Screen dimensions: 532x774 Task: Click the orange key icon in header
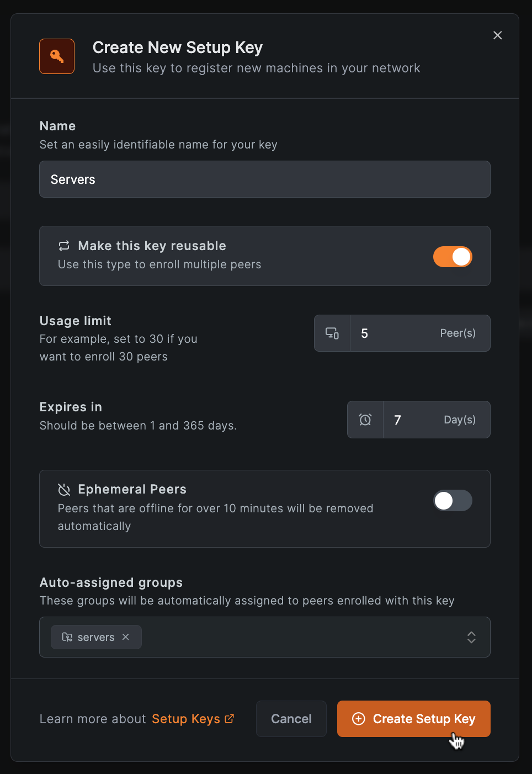[x=57, y=56]
